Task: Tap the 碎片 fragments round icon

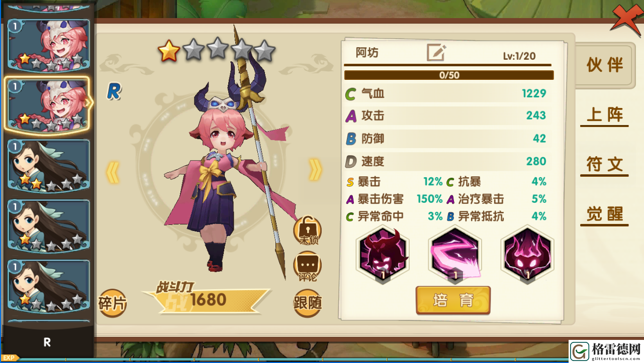Action: pyautogui.click(x=113, y=303)
